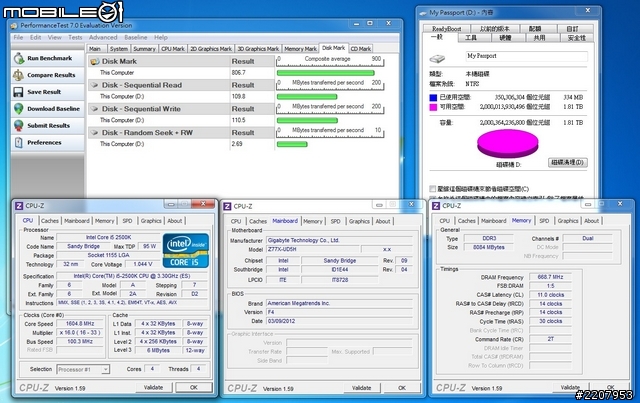Open the View menu in PerformanceTest
The image size is (640, 403).
tap(55, 37)
